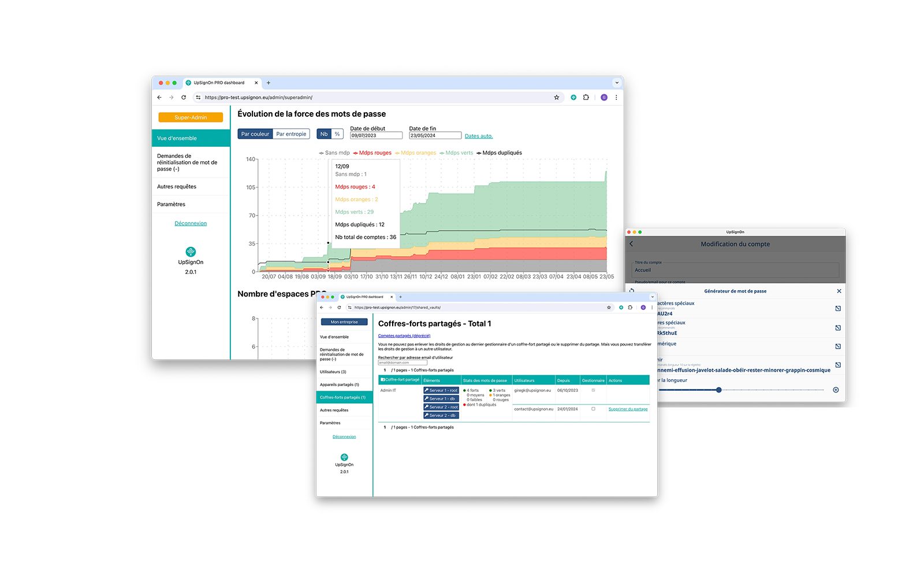Expand tab search chevron in superadmin browser
This screenshot has height=578, width=924.
(617, 83)
